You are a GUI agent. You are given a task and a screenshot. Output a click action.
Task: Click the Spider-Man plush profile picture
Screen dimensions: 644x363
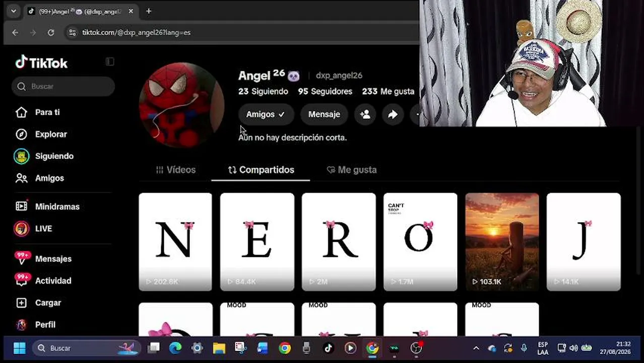[x=181, y=105]
